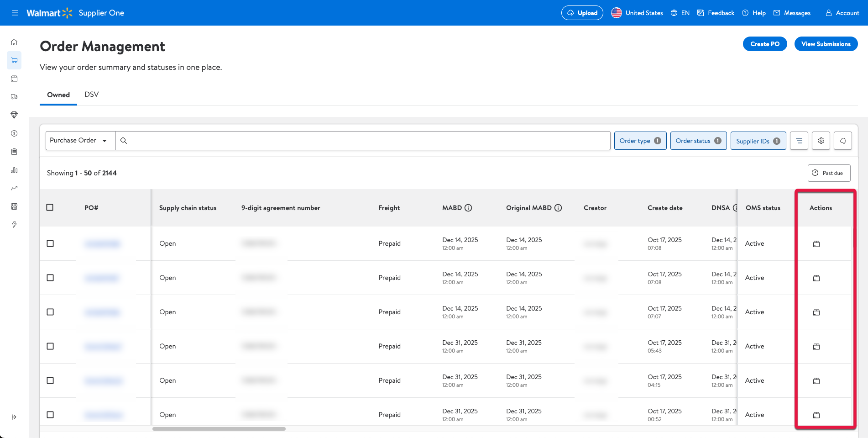Select the Owned tab
Image resolution: width=868 pixels, height=438 pixels.
coord(58,95)
